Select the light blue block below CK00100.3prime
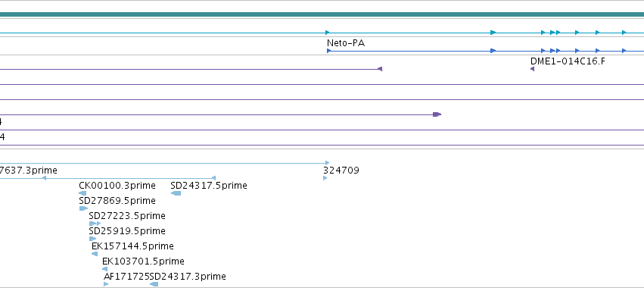This screenshot has height=288, width=644. 82,193
